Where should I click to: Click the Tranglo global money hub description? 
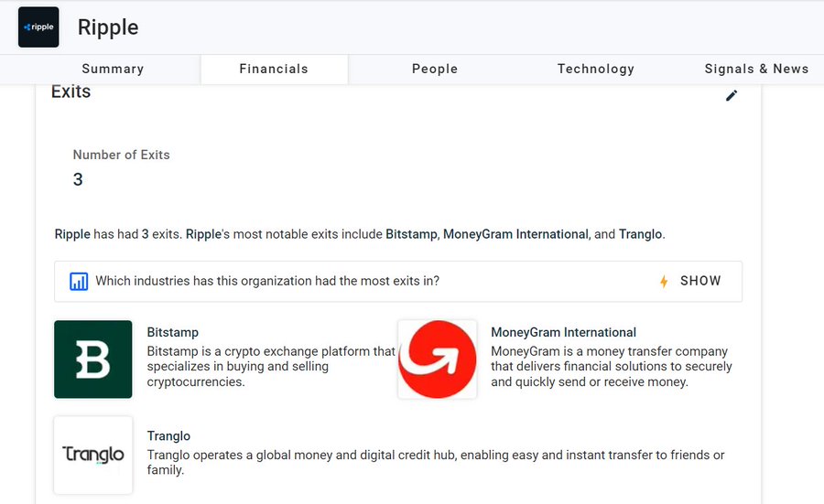pos(436,463)
